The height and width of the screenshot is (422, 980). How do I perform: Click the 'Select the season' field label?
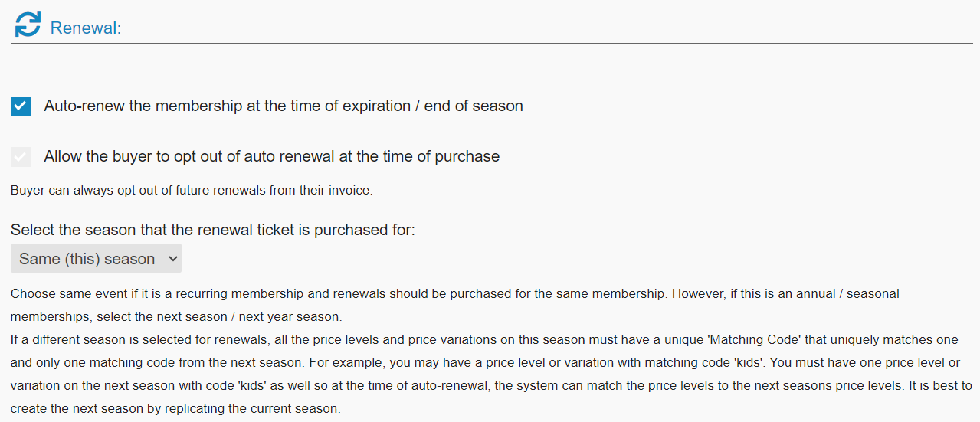(212, 230)
